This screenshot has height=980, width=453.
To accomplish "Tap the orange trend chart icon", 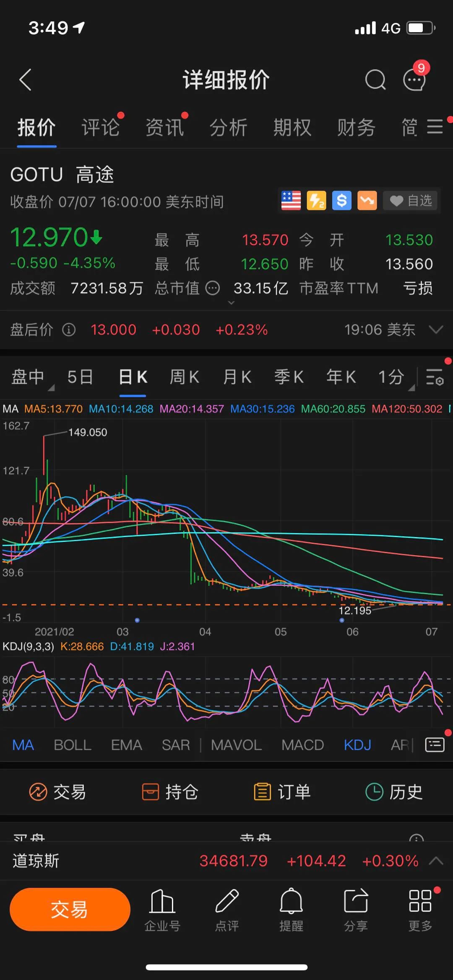I will [367, 201].
